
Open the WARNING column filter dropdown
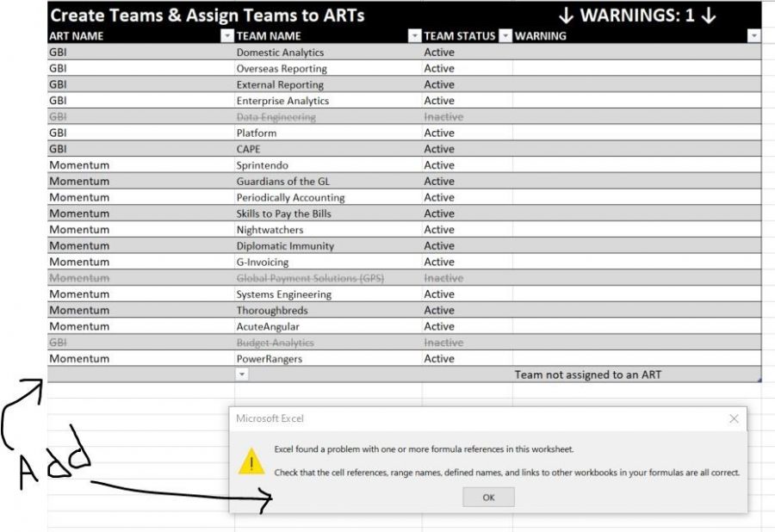pyautogui.click(x=753, y=35)
